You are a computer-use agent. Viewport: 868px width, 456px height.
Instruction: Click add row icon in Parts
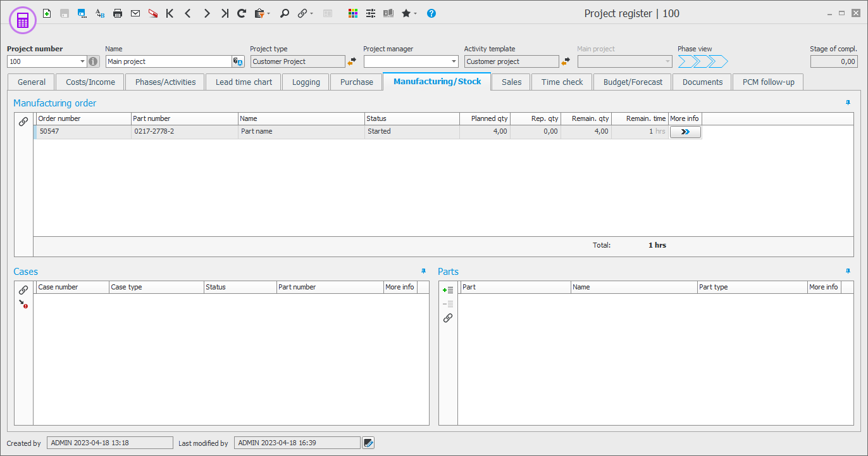(448, 290)
